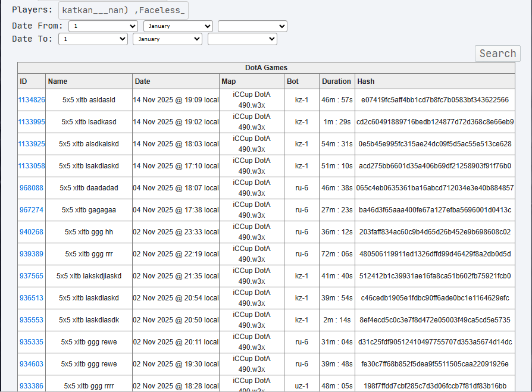The image size is (532, 392).
Task: Click date '14 Nov 2025 @ 19:09 local'
Action: pyautogui.click(x=176, y=100)
